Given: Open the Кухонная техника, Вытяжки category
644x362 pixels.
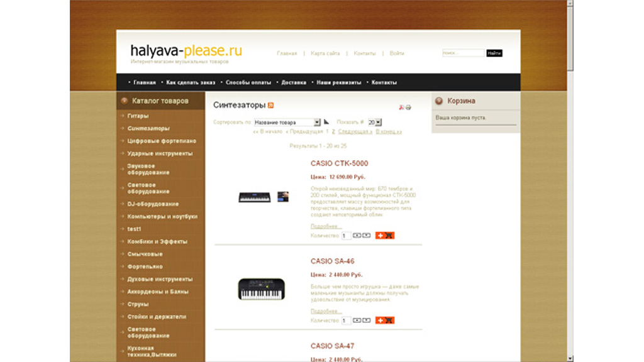Looking at the screenshot, I should (x=152, y=351).
